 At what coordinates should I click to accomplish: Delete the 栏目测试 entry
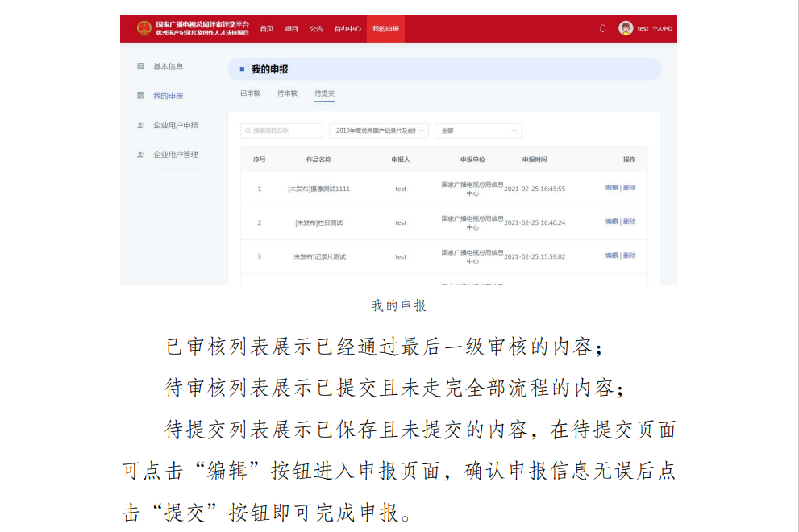click(630, 222)
